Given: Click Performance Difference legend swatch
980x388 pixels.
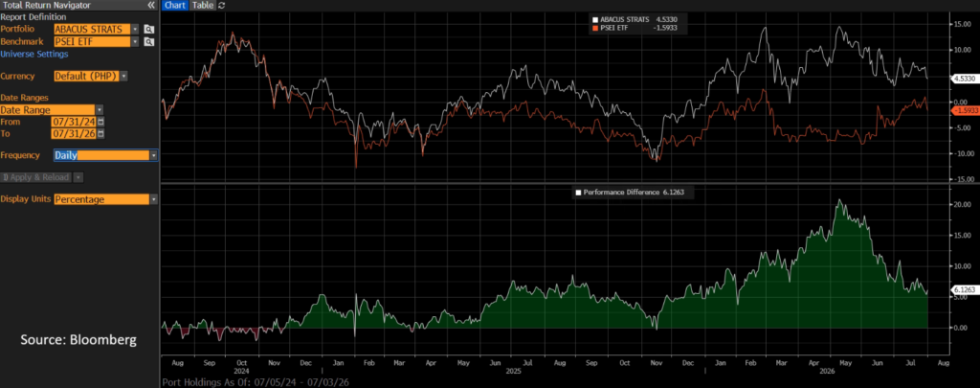Looking at the screenshot, I should 578,194.
